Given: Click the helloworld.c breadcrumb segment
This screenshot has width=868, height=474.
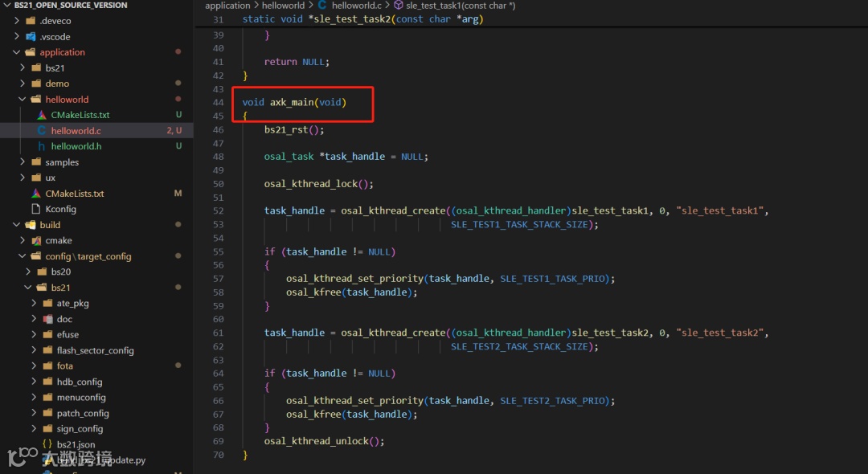Looking at the screenshot, I should click(357, 5).
